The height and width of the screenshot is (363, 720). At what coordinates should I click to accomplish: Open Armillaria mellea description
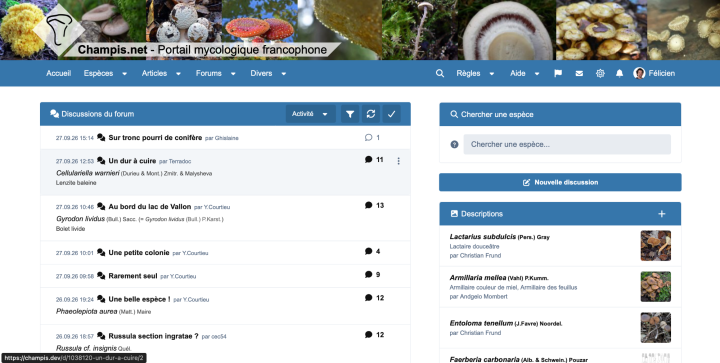[478, 278]
